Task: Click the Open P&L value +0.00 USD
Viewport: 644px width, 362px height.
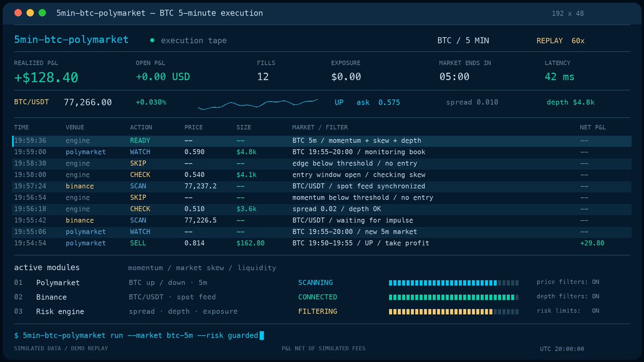Action: [163, 77]
